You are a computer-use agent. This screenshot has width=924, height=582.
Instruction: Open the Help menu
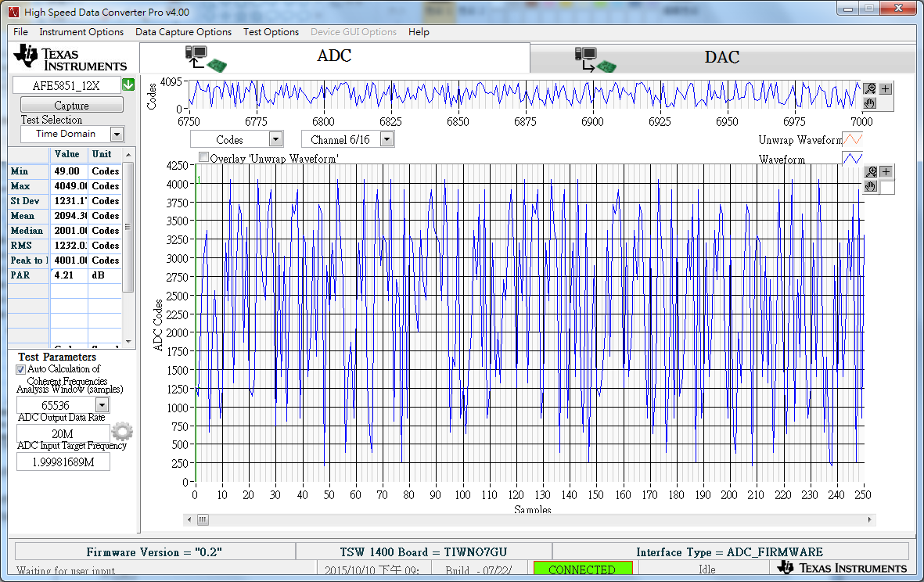(419, 32)
